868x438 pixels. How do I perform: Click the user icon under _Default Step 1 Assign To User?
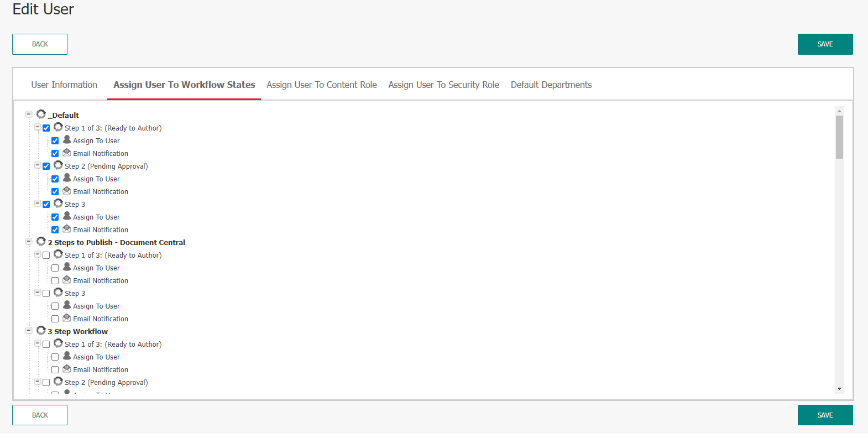pyautogui.click(x=67, y=140)
